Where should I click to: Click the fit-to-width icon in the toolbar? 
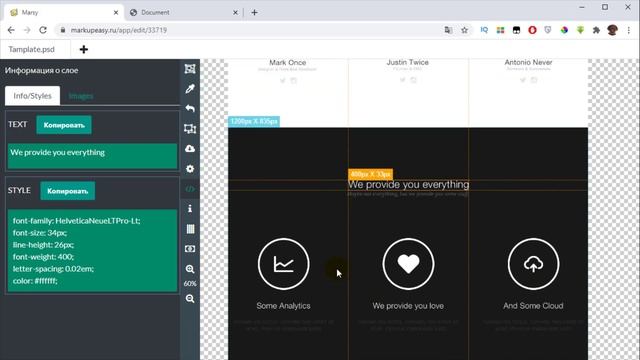coord(190,249)
